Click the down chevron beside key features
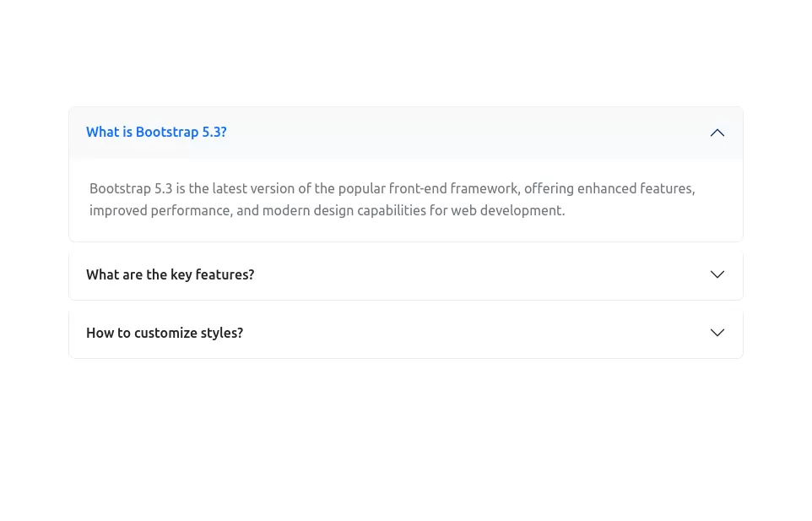 (x=717, y=274)
